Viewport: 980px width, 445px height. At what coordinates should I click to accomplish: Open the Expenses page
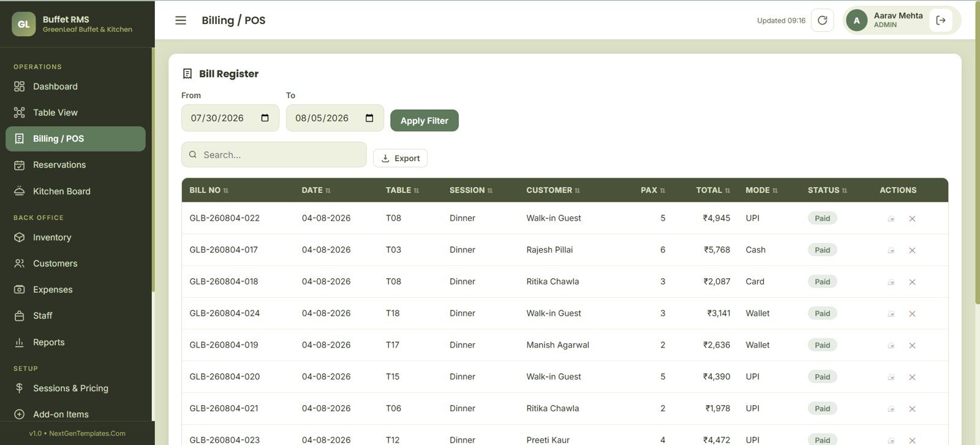[x=75, y=289]
